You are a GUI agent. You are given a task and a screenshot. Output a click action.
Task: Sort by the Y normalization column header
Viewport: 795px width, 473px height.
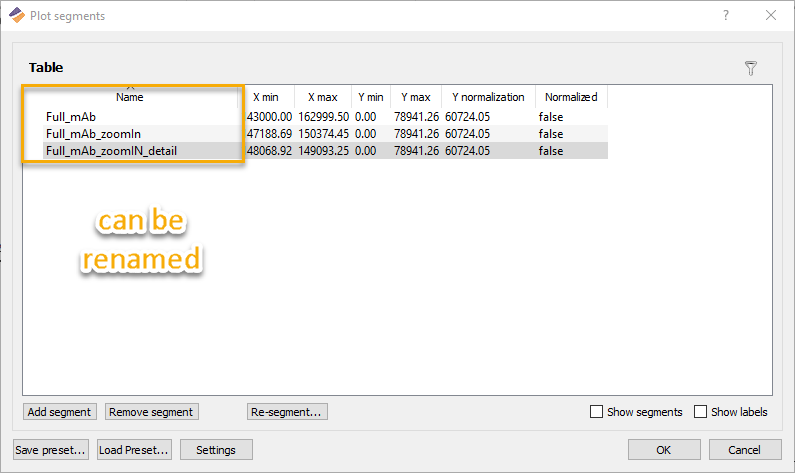[488, 97]
